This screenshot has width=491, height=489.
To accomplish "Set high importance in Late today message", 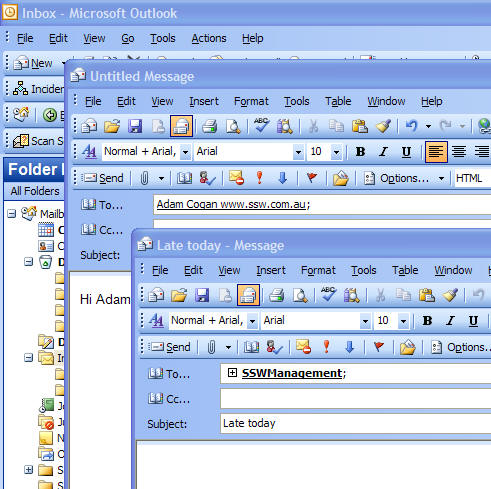I will (327, 347).
